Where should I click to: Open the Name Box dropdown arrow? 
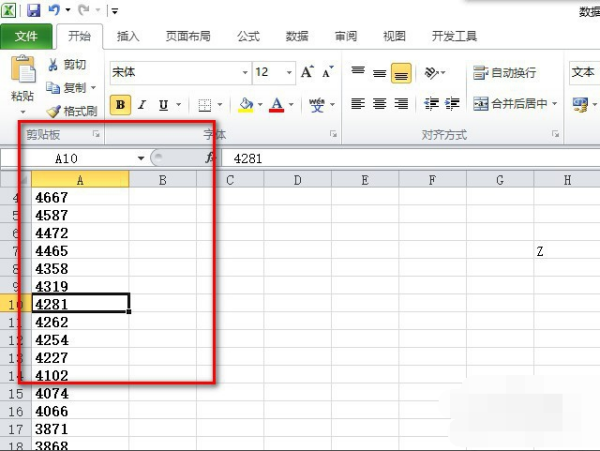click(x=141, y=158)
